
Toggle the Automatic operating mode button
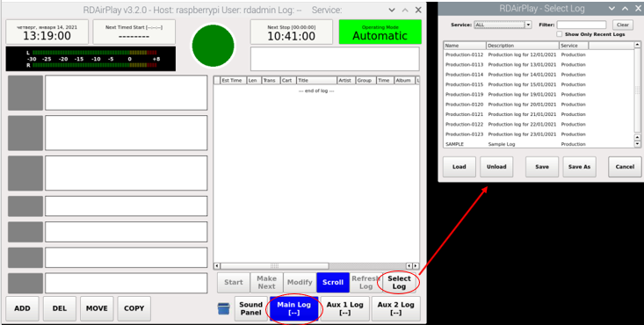coord(380,32)
